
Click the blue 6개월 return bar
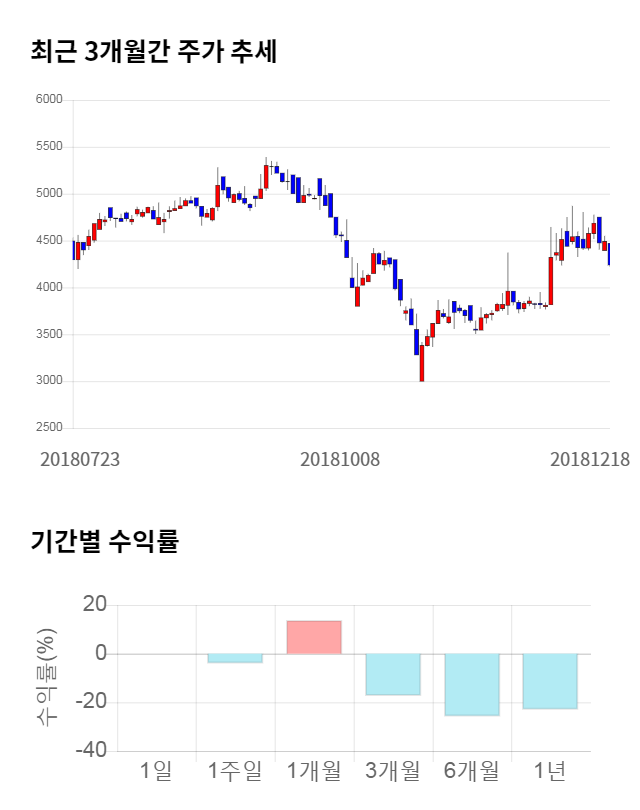click(x=472, y=684)
